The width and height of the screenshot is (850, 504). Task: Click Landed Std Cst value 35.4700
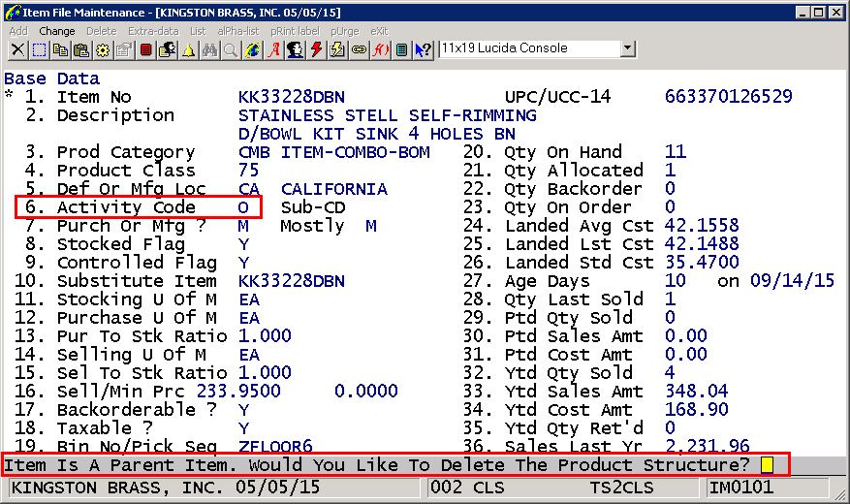click(702, 263)
